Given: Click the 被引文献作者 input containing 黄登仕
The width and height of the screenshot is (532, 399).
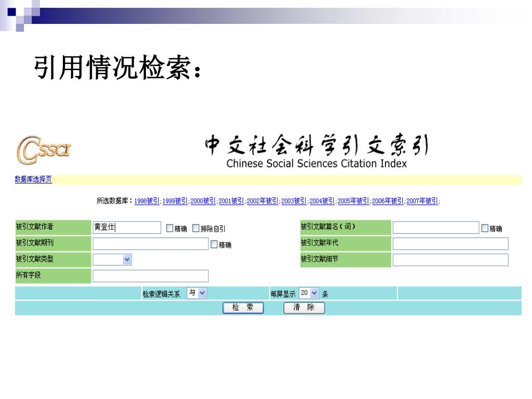Looking at the screenshot, I should tap(127, 228).
